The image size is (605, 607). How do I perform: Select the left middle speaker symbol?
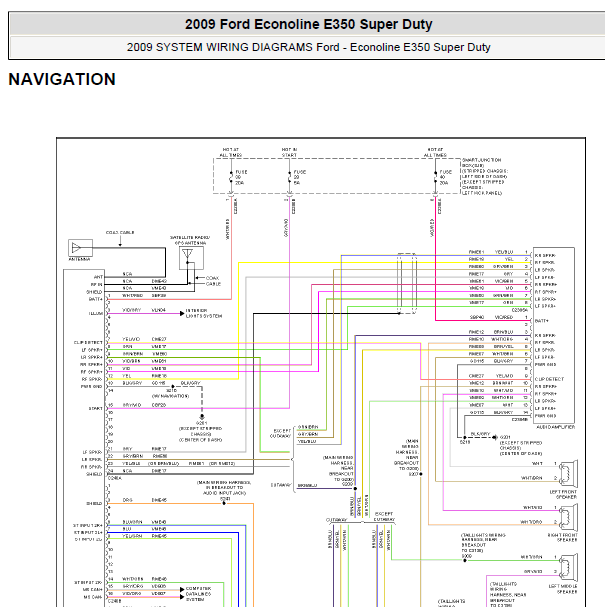[569, 567]
